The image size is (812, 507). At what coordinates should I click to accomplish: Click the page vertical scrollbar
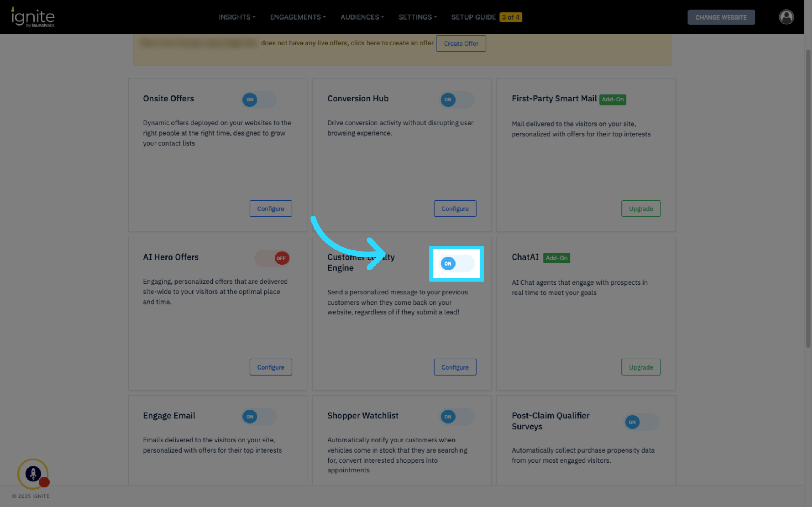(808, 199)
